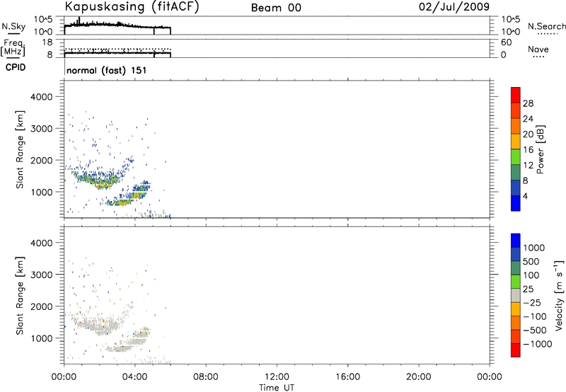Click the Nave legend label
Image resolution: width=566 pixels, height=392 pixels.
click(538, 50)
